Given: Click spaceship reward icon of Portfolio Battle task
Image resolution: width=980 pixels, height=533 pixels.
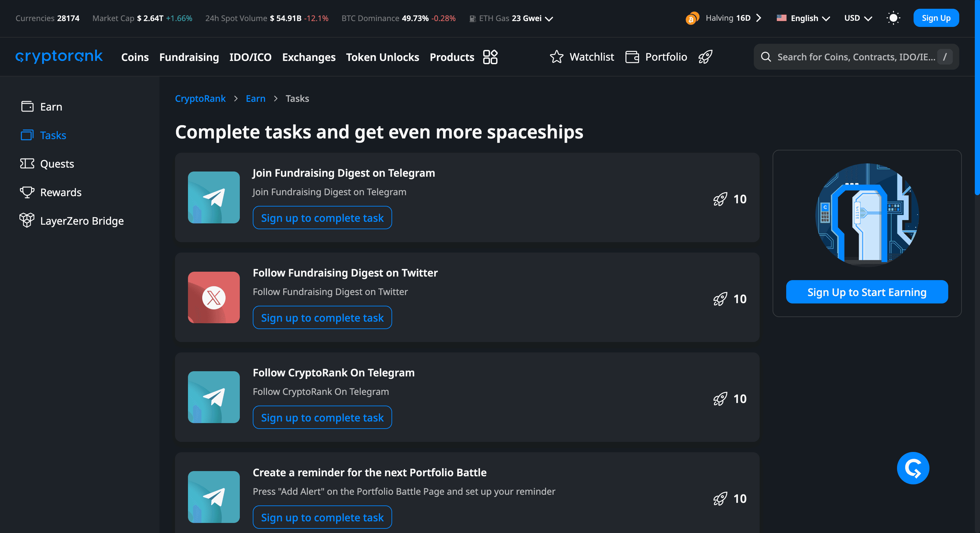Looking at the screenshot, I should (720, 498).
